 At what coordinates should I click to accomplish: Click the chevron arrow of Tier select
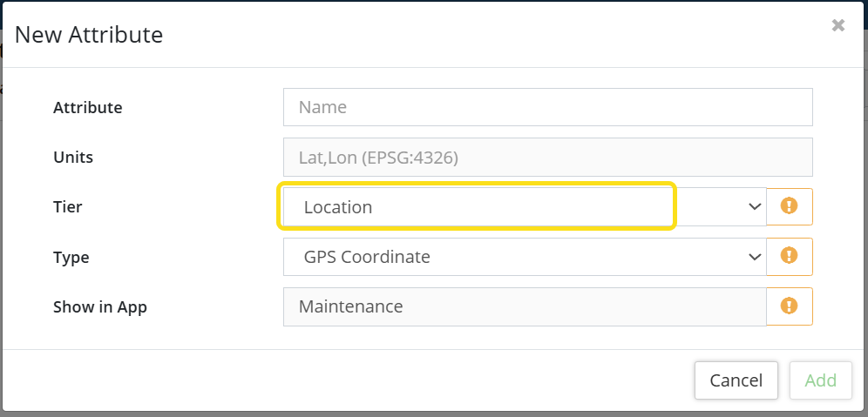(755, 207)
